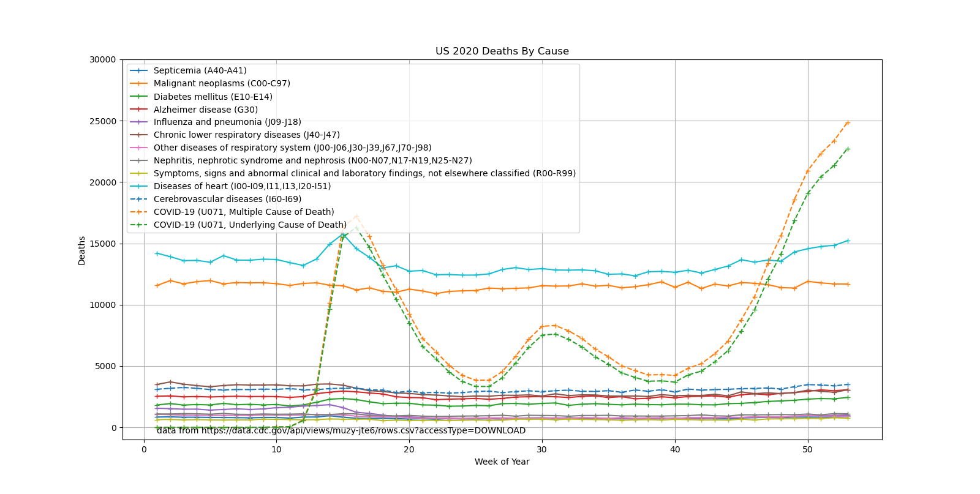Select the Nephritis, nephrotic syndrome legend entry
Screen dimensions: 980x494
pos(312,161)
